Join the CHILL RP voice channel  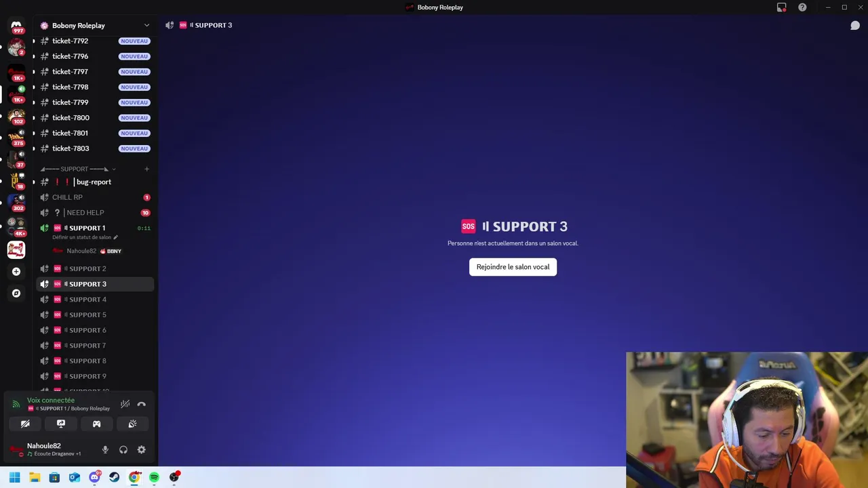(x=95, y=197)
